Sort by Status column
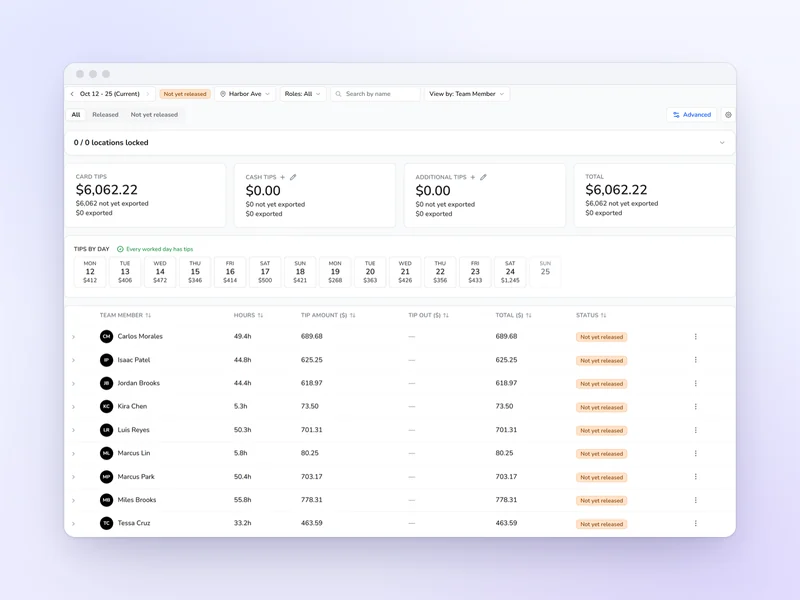800x600 pixels. click(591, 315)
